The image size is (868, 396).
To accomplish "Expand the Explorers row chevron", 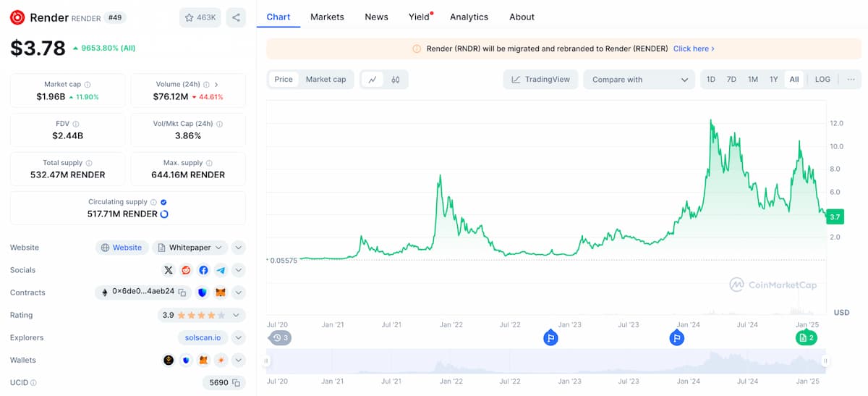I will point(239,337).
